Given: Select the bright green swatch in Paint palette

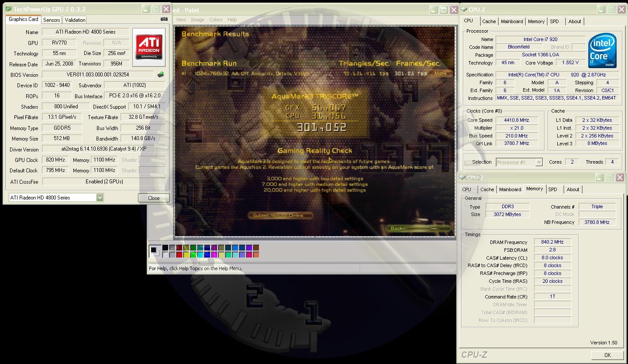Looking at the screenshot, I should click(193, 255).
